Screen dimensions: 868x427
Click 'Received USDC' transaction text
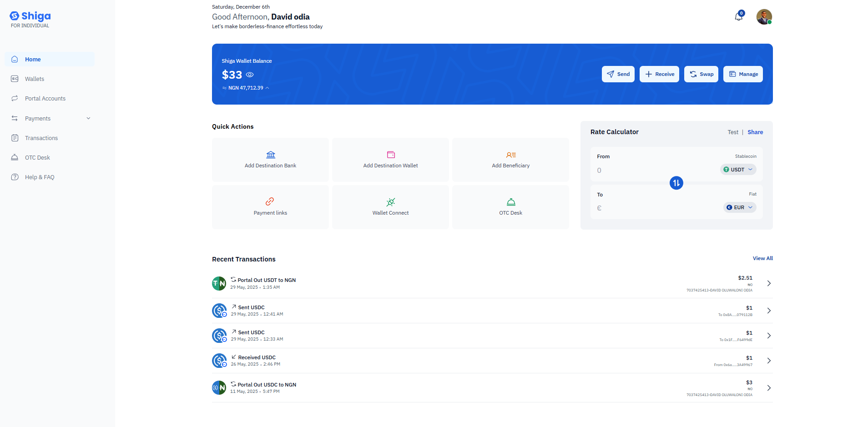click(x=257, y=357)
